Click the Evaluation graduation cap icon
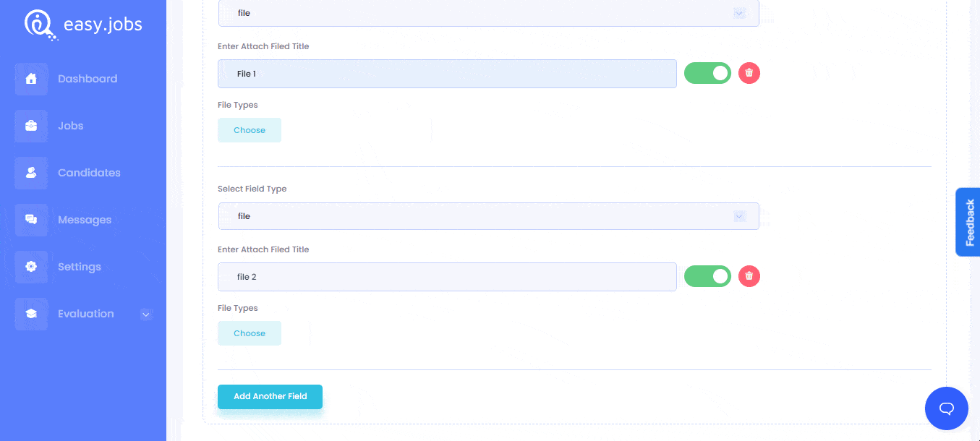 pos(31,314)
